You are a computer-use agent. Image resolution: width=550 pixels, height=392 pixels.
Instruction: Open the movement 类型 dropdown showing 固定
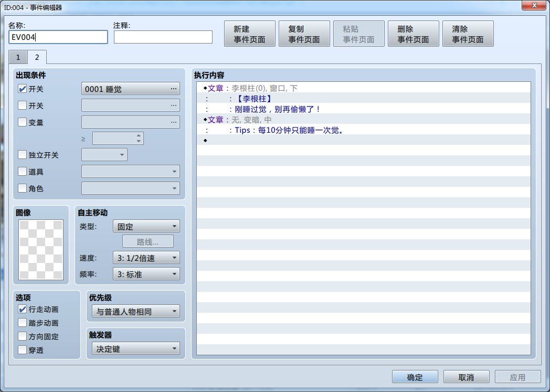click(146, 226)
